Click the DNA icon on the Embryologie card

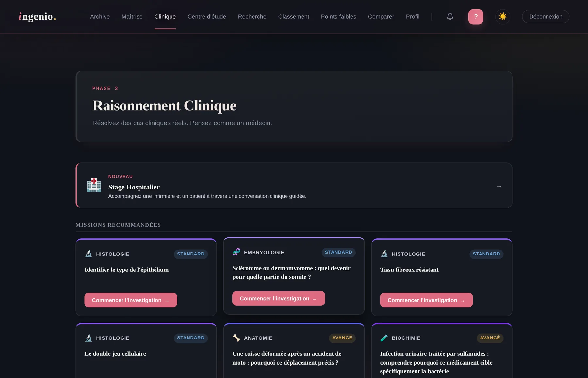(237, 252)
